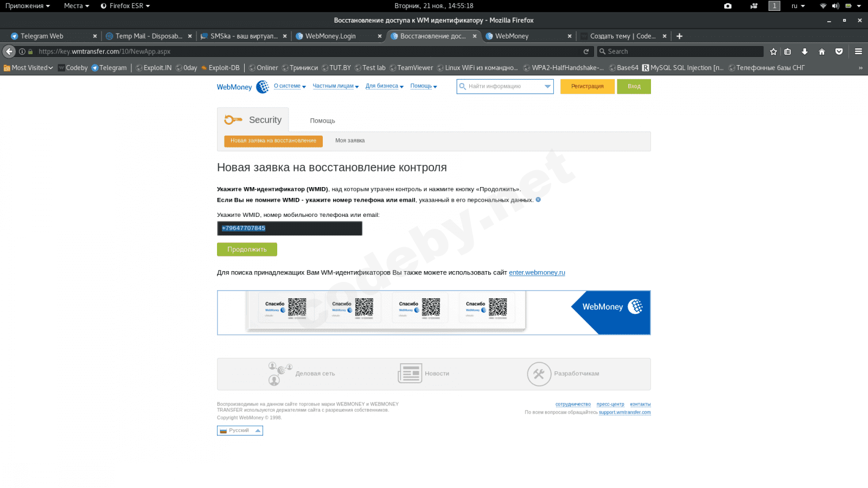The width and height of the screenshot is (868, 488).
Task: Click the workspace '1' indicator in the top bar
Action: pos(774,6)
